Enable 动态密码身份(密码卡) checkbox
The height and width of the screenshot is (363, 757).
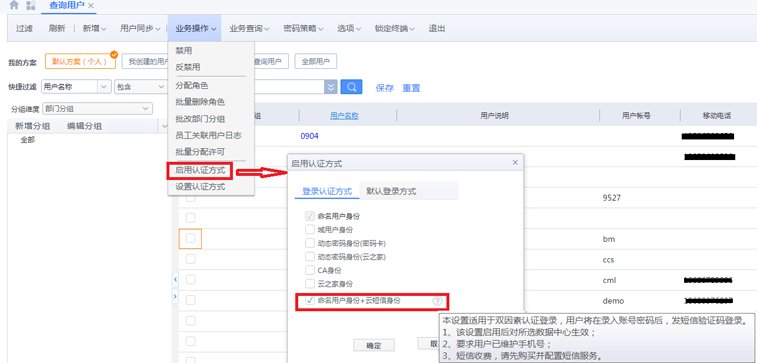(x=309, y=243)
